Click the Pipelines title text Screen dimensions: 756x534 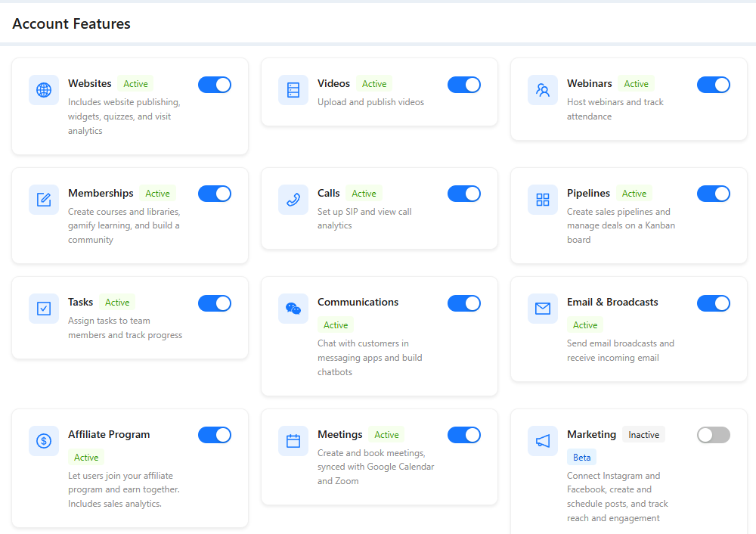588,193
